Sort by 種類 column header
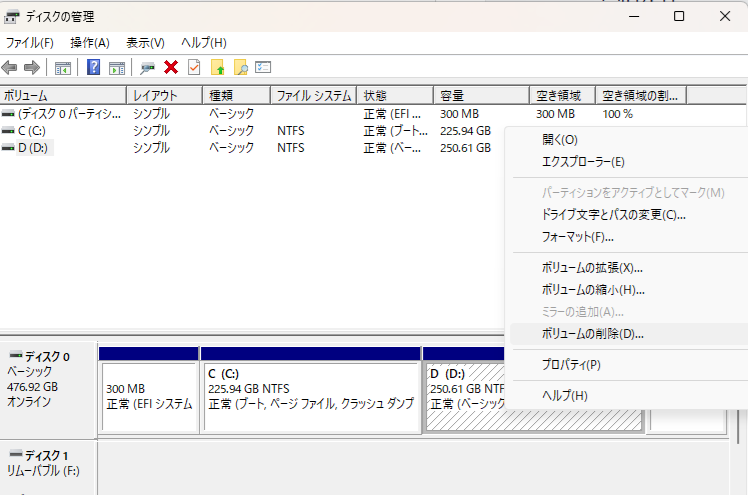Screen dimensions: 748x495 pyautogui.click(x=237, y=96)
